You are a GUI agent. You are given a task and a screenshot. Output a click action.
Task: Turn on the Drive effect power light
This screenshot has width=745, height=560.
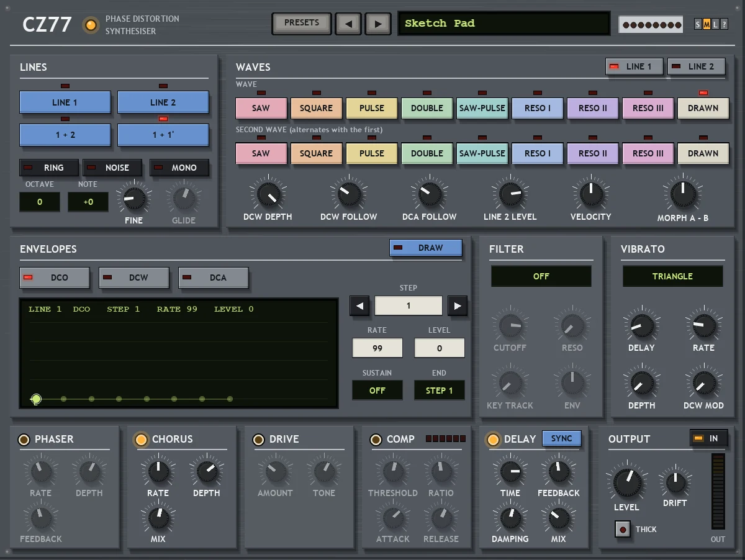tap(259, 440)
